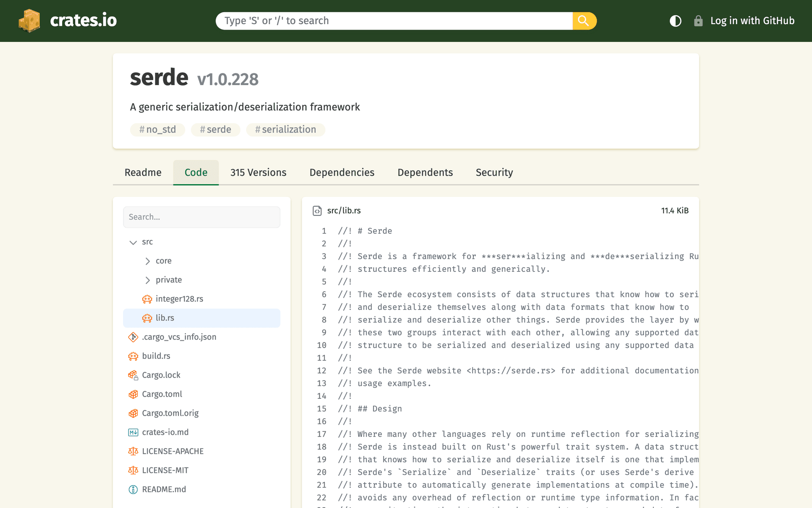Click the scales icon for LICENSE-MIT
812x508 pixels.
coord(133,470)
